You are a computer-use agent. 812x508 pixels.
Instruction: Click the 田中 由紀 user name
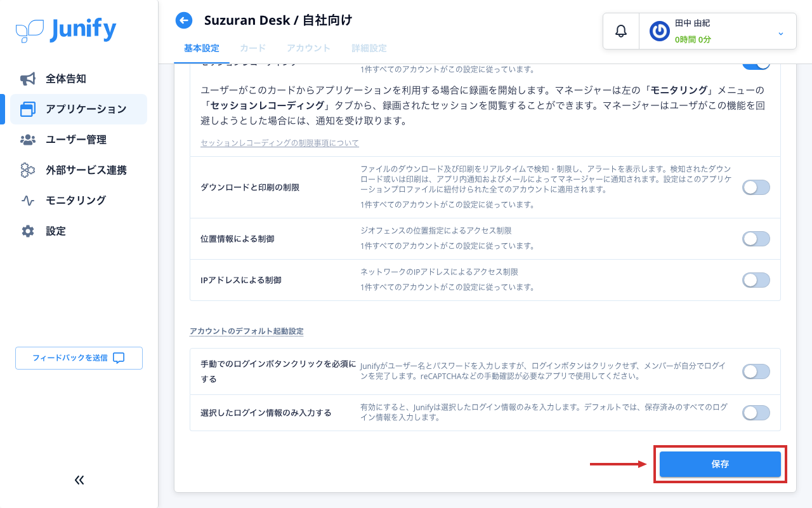pos(692,23)
